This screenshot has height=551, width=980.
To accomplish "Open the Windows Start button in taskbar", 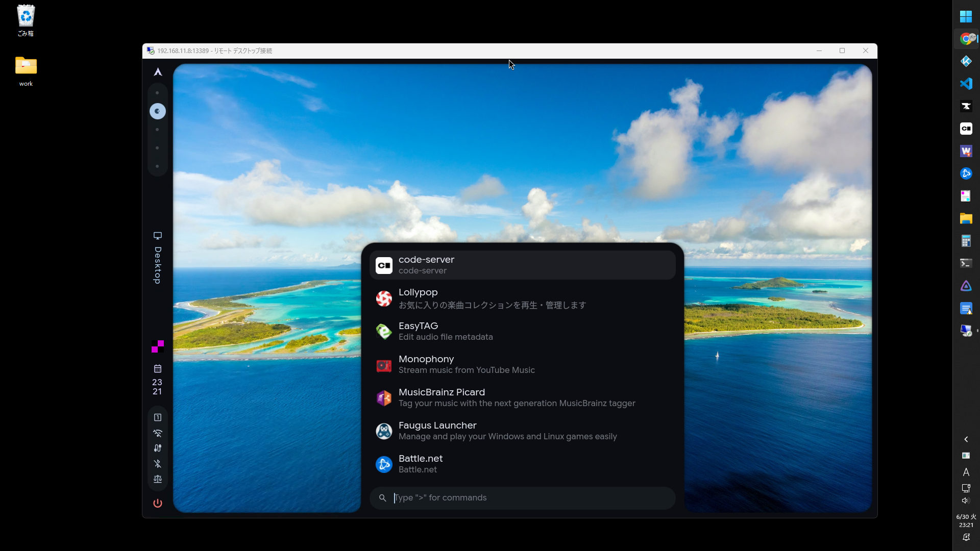I will pos(966,16).
